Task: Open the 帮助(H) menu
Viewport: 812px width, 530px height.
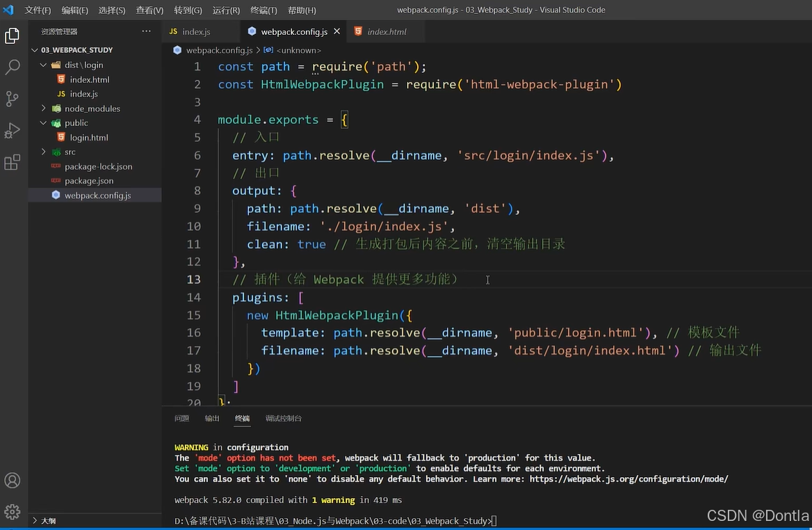Action: tap(302, 10)
